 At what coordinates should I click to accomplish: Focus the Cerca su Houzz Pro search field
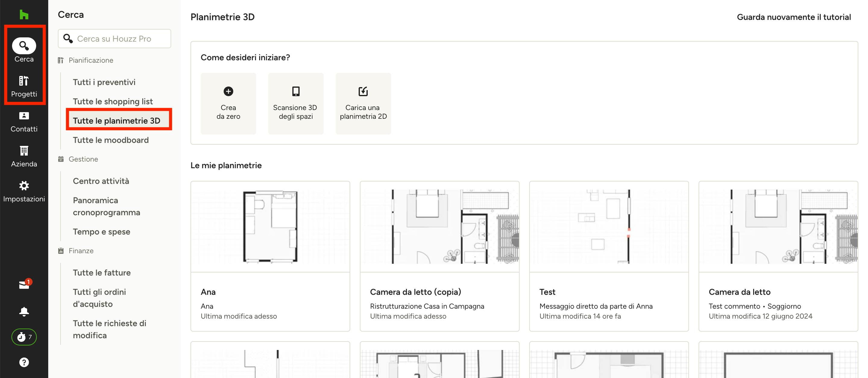click(115, 38)
